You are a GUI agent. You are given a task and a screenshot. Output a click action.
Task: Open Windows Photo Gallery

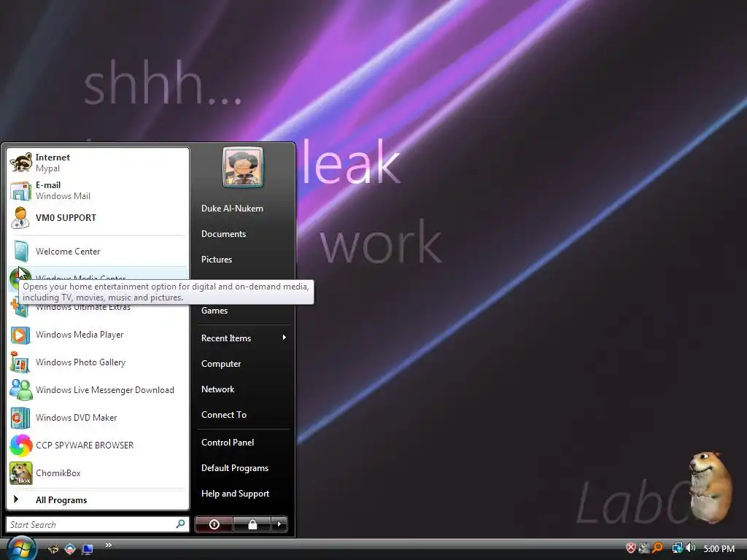pos(98,362)
